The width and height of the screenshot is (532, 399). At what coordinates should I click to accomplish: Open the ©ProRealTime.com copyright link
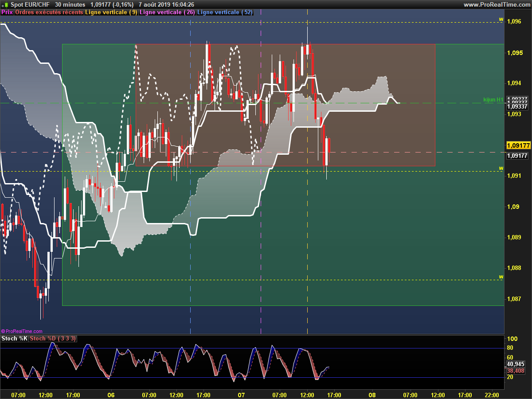22,331
